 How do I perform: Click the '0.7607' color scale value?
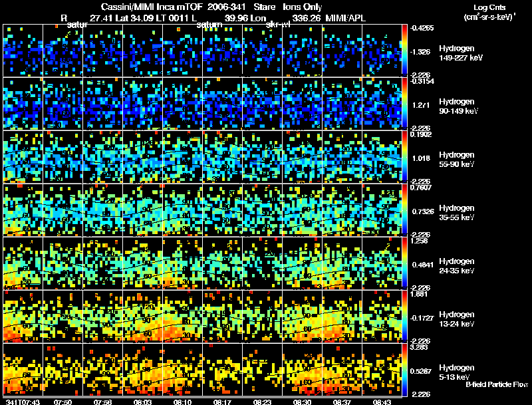tap(421, 188)
